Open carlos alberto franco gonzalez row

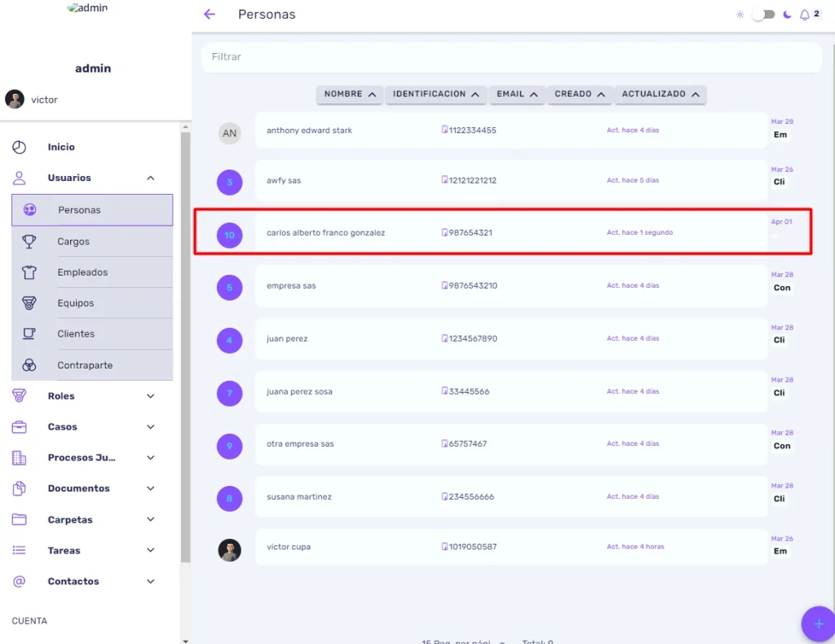click(x=511, y=232)
